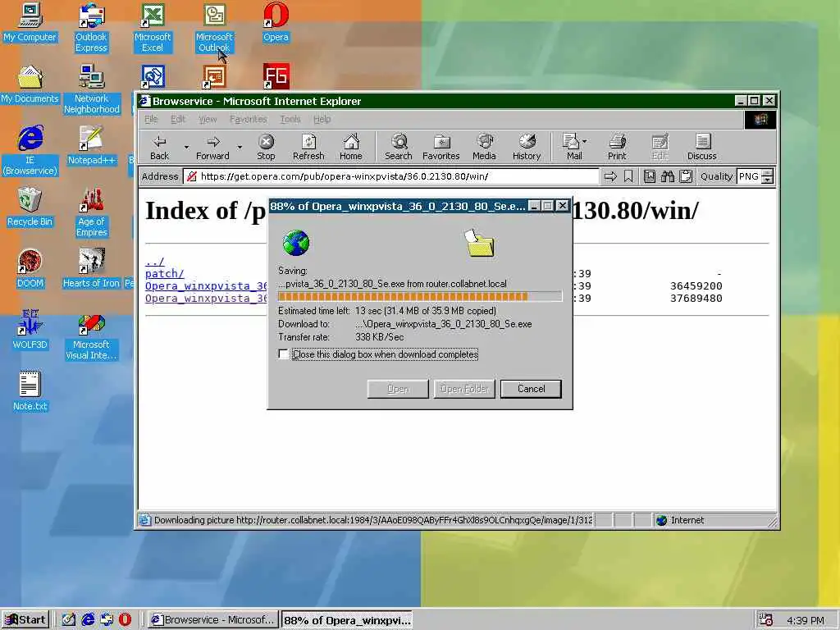Open Network Neighborhood desktop icon
Image resolution: width=840 pixels, height=630 pixels.
[x=91, y=89]
